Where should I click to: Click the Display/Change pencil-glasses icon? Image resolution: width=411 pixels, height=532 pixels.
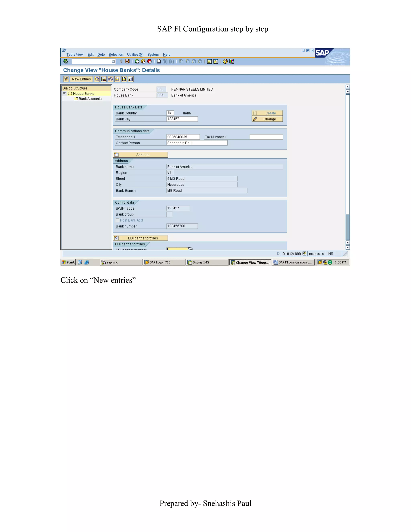(66, 79)
